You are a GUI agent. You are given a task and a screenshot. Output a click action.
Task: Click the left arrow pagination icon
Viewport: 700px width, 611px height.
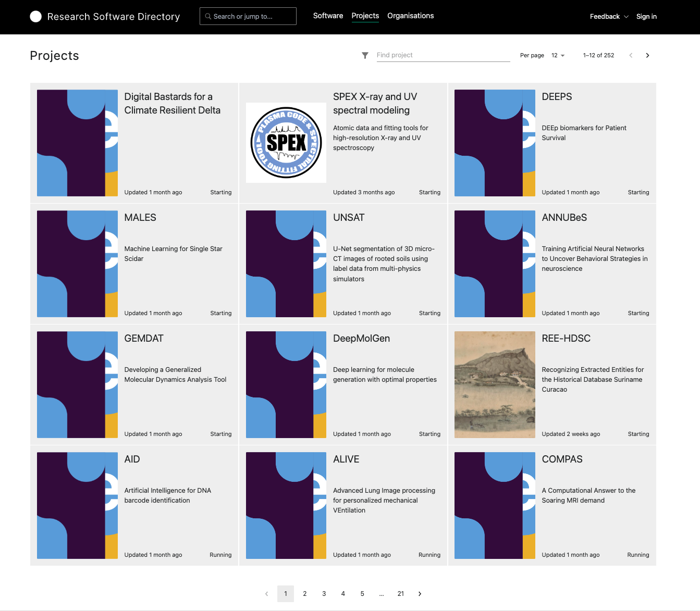point(631,55)
